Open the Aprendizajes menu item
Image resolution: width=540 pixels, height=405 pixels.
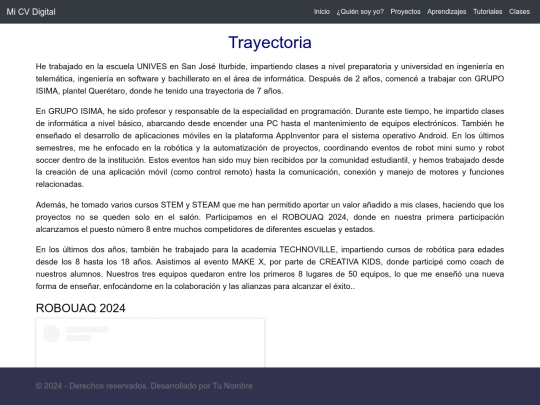[x=447, y=12]
